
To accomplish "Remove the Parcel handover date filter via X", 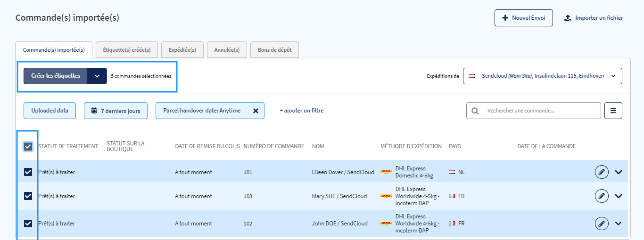I will coord(256,111).
